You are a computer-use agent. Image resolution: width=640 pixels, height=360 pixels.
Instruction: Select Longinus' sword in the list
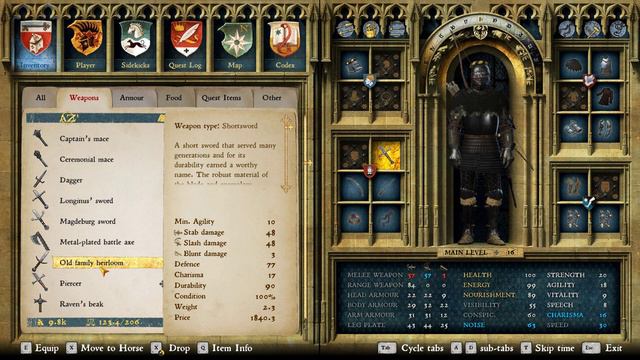(x=87, y=201)
